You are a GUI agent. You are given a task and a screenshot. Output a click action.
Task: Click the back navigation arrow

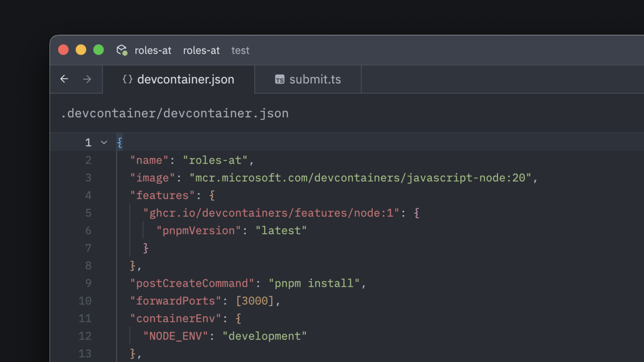click(64, 79)
